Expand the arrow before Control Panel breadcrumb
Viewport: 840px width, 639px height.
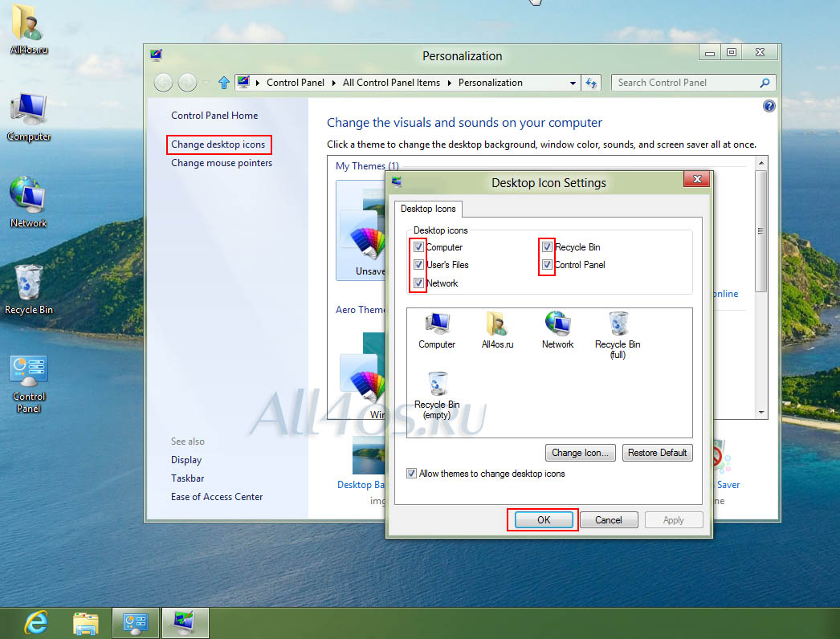point(258,83)
